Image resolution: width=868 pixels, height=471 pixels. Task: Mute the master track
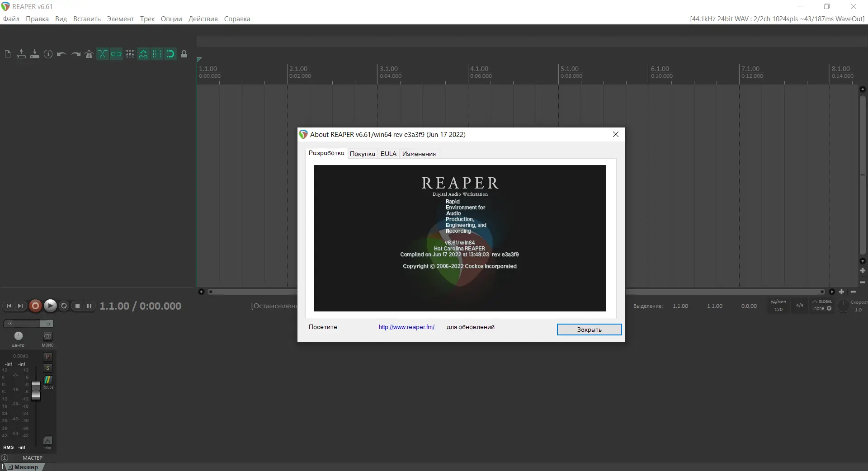tap(48, 357)
